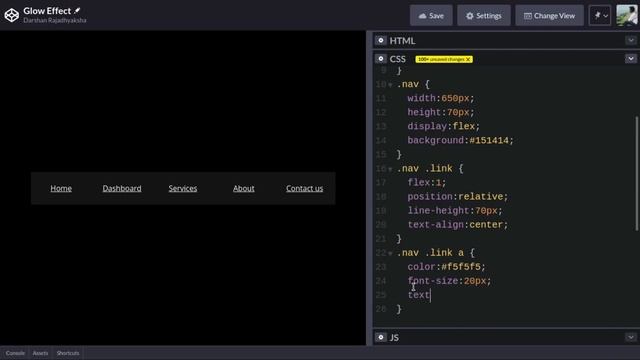The image size is (640, 360).
Task: Open dropdown chevron beside pin
Action: [x=606, y=16]
